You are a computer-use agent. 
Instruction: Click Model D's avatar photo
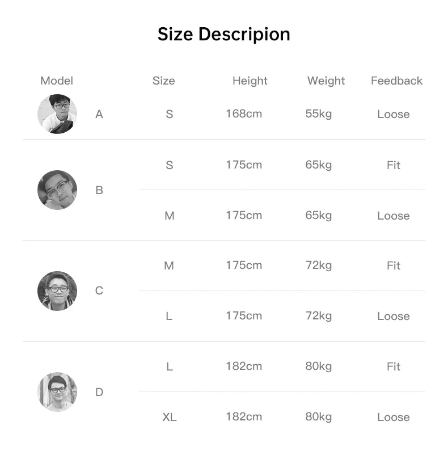click(57, 392)
